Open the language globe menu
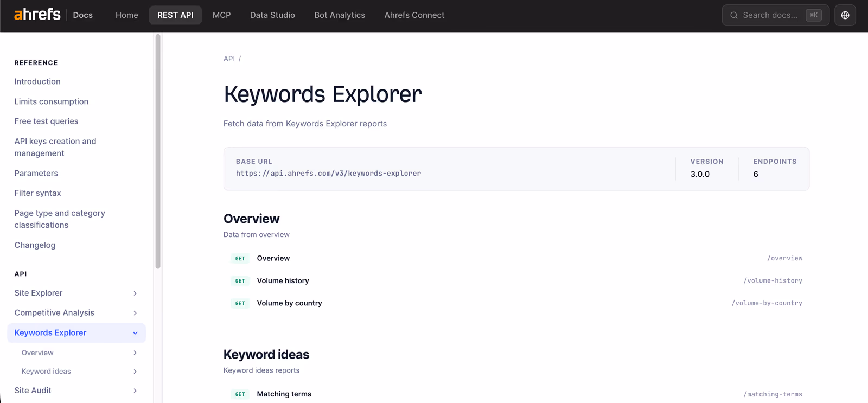This screenshot has height=403, width=868. click(845, 15)
